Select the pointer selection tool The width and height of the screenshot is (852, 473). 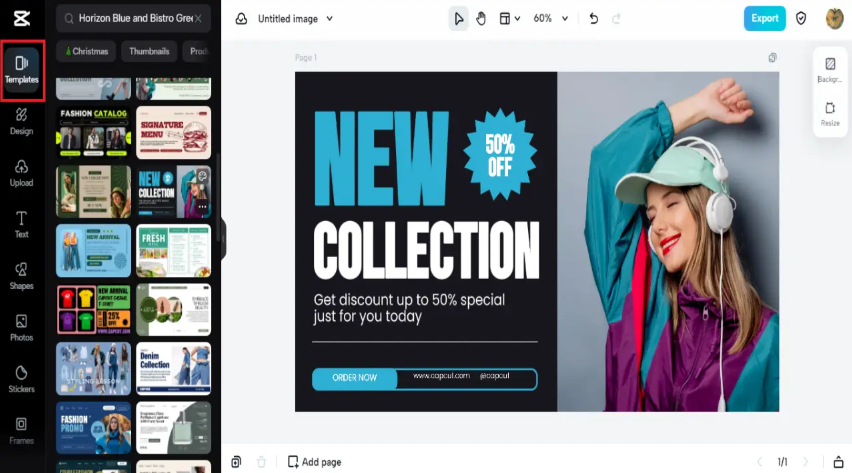(459, 19)
